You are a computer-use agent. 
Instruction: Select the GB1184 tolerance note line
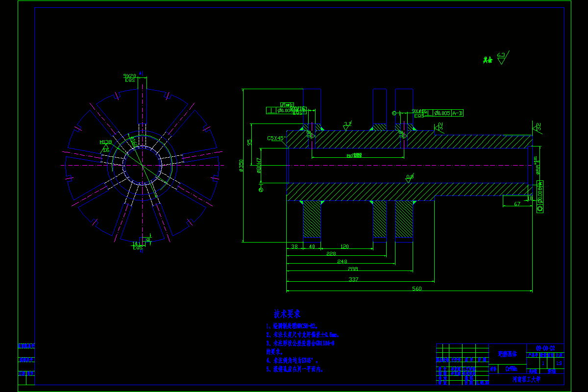tap(300, 343)
